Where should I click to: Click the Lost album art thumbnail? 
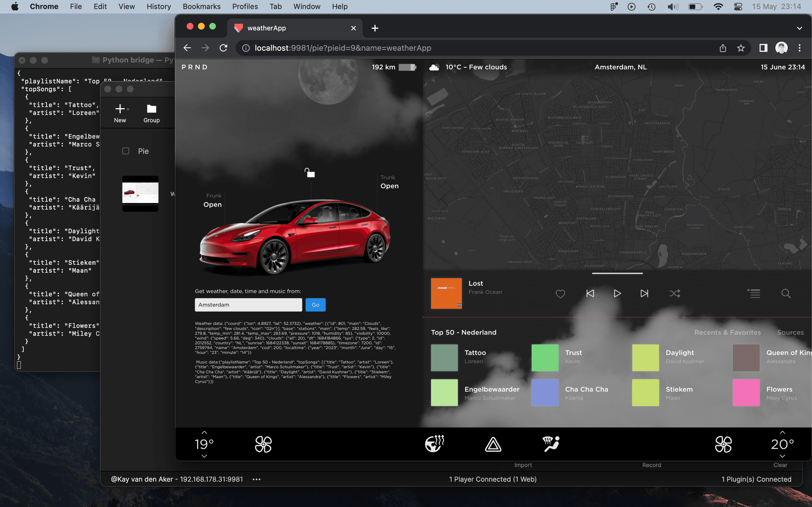click(446, 293)
